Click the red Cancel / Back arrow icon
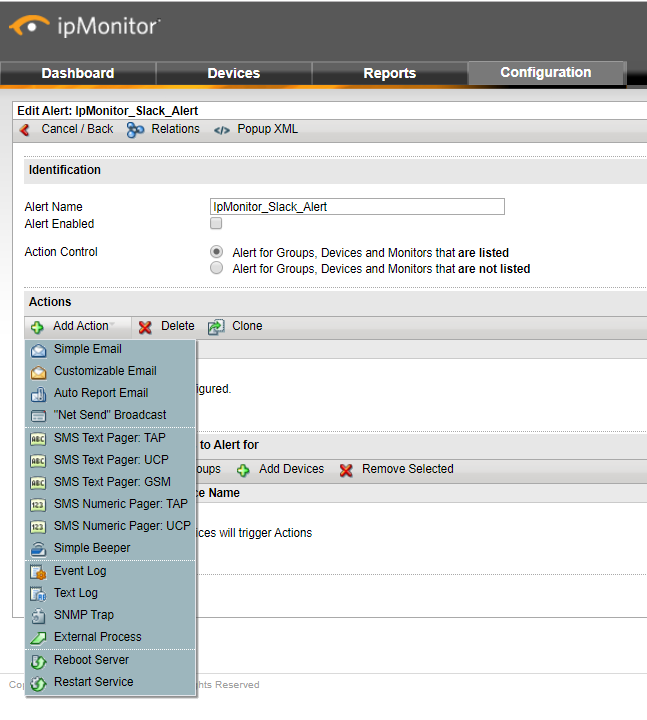 (25, 130)
